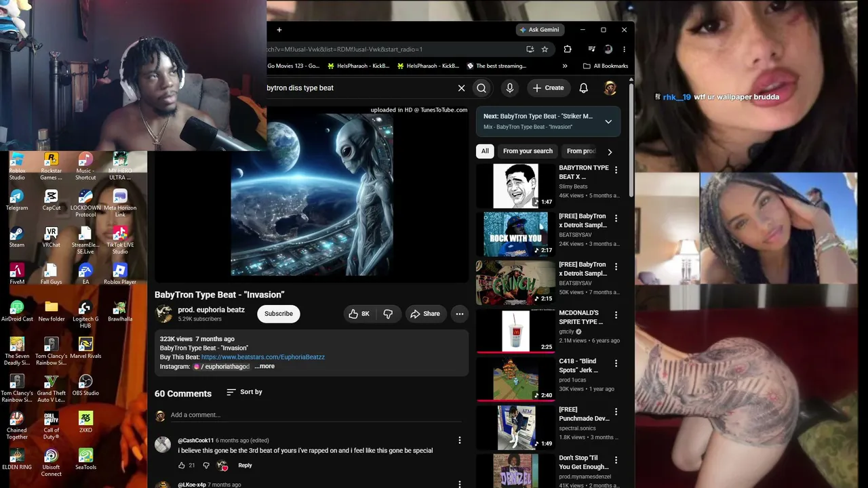Open The best streaming bookmark
This screenshot has height=488, width=868.
[496, 66]
